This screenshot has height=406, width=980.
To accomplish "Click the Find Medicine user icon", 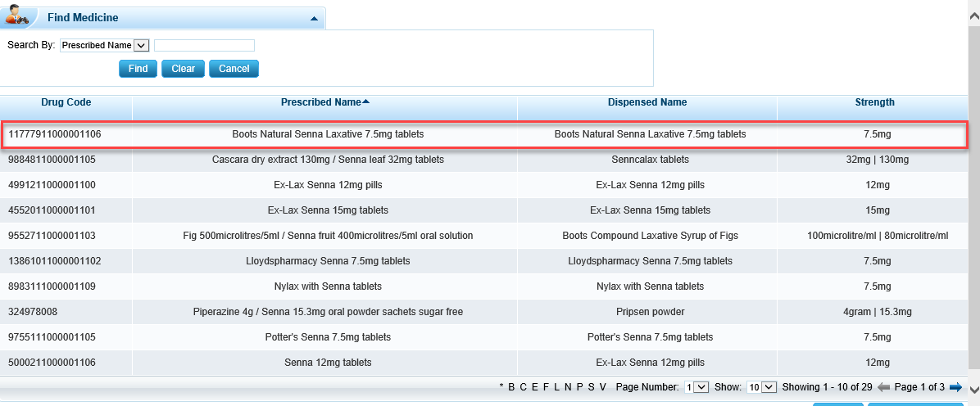I will 18,16.
